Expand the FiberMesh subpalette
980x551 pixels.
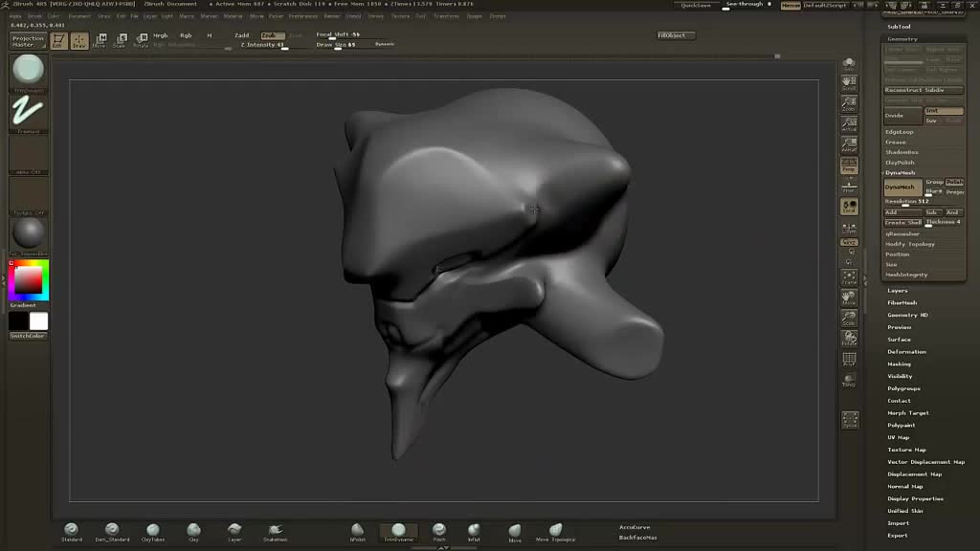point(902,303)
